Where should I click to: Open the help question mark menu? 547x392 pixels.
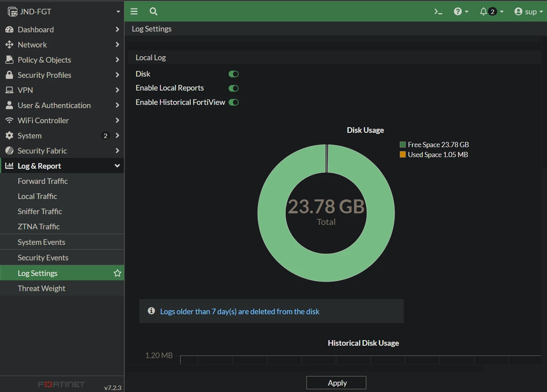(x=461, y=12)
